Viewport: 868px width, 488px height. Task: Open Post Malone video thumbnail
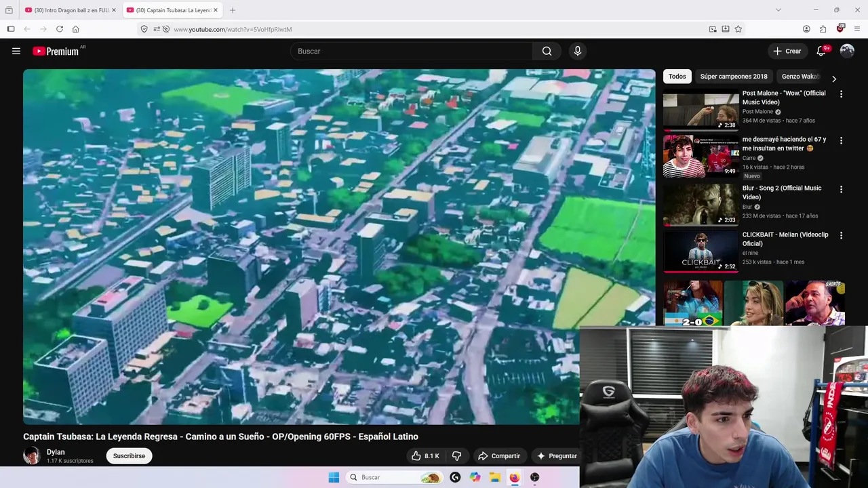701,109
